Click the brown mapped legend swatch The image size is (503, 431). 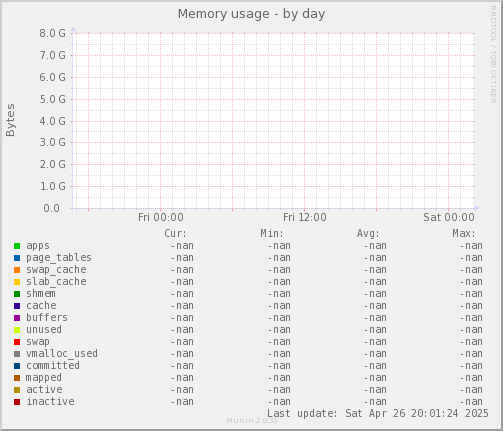coord(17,378)
